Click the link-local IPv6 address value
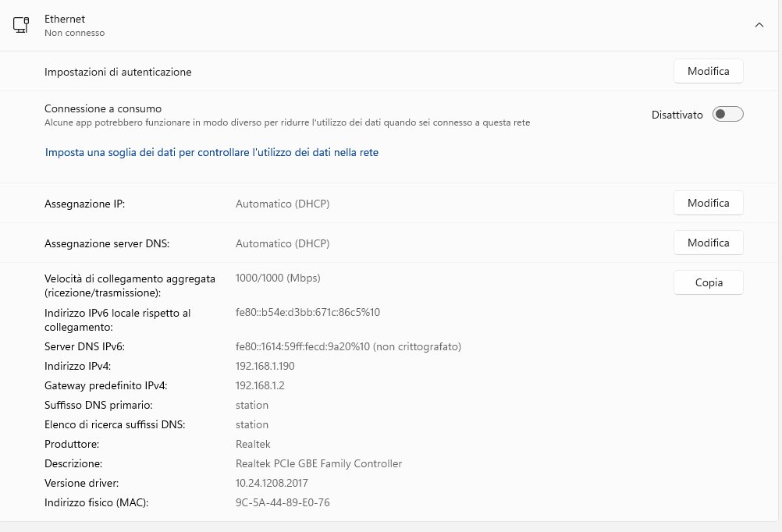782x532 pixels. [x=307, y=312]
